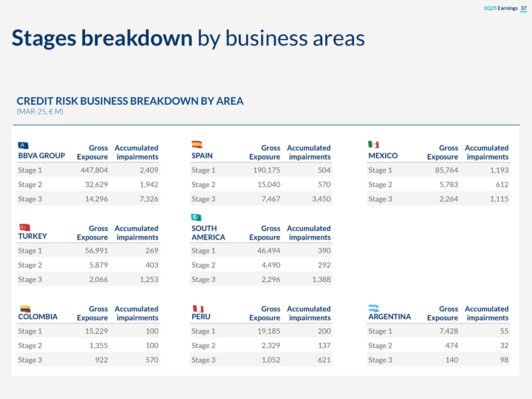This screenshot has width=532, height=399.
Task: Select Spain Stage 1 impairments 504
Action: pos(325,170)
